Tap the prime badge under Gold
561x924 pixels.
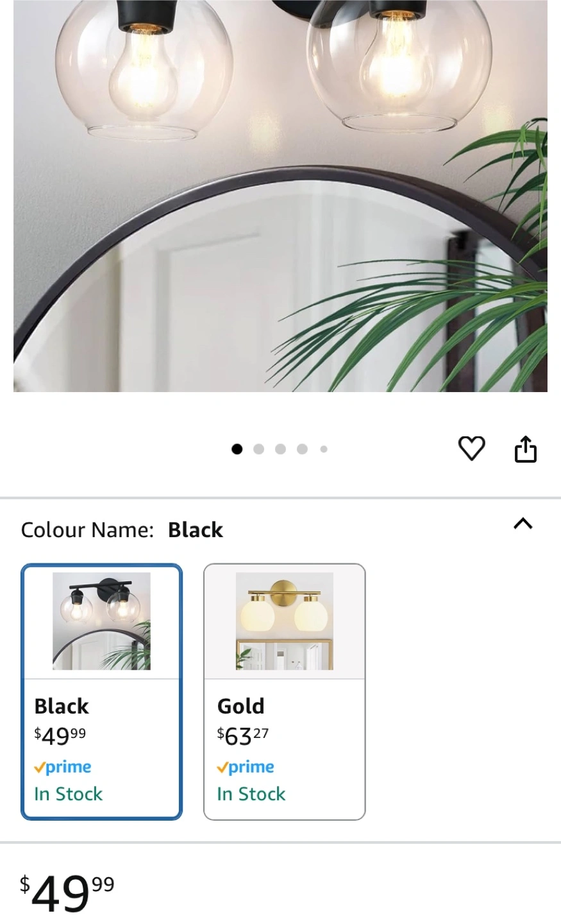coord(246,767)
